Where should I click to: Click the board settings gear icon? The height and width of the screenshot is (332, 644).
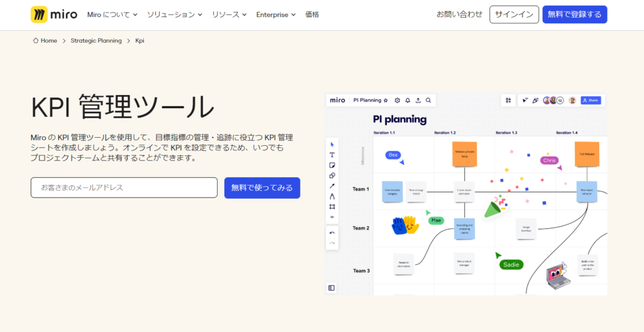tap(397, 100)
